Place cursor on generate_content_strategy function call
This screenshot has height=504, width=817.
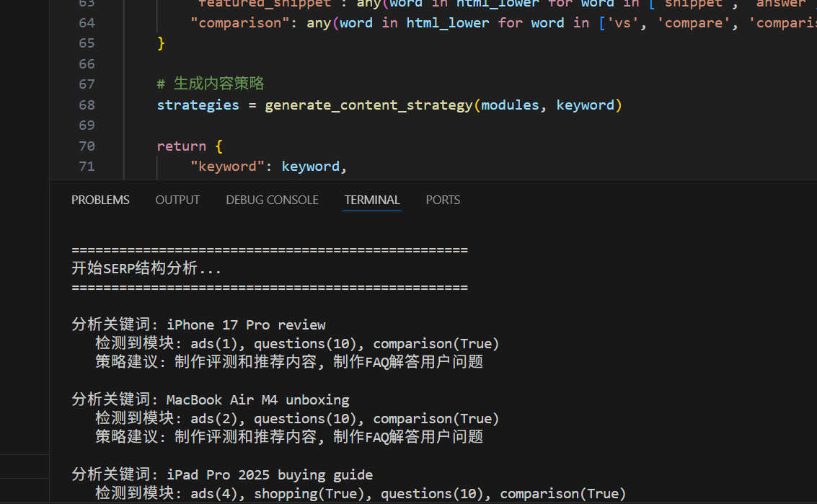click(368, 105)
